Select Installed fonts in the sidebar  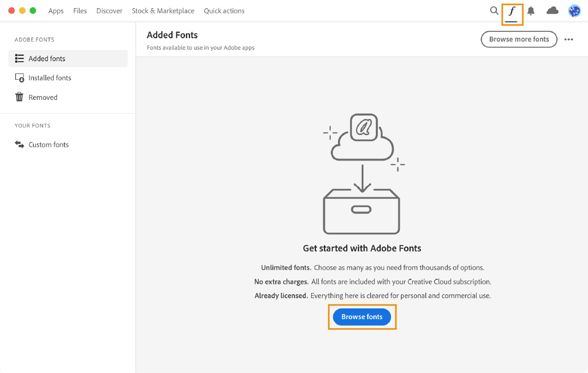click(49, 78)
